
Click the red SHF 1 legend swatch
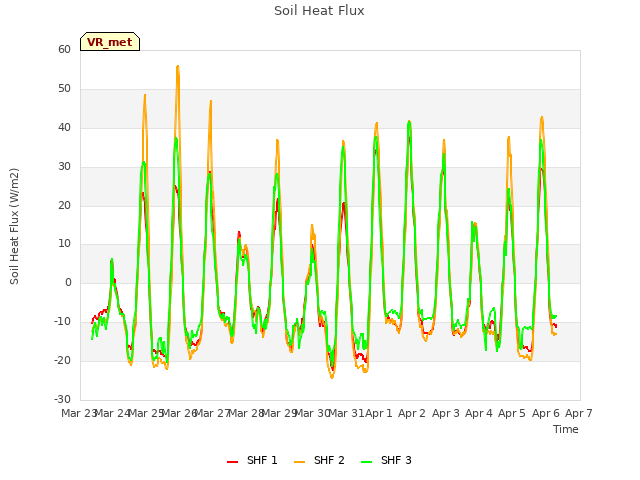coord(232,462)
